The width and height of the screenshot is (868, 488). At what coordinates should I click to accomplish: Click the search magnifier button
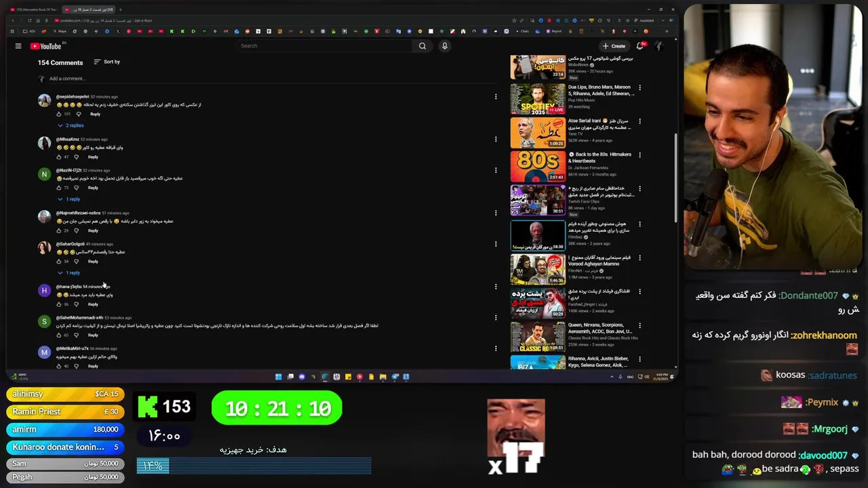tap(422, 46)
